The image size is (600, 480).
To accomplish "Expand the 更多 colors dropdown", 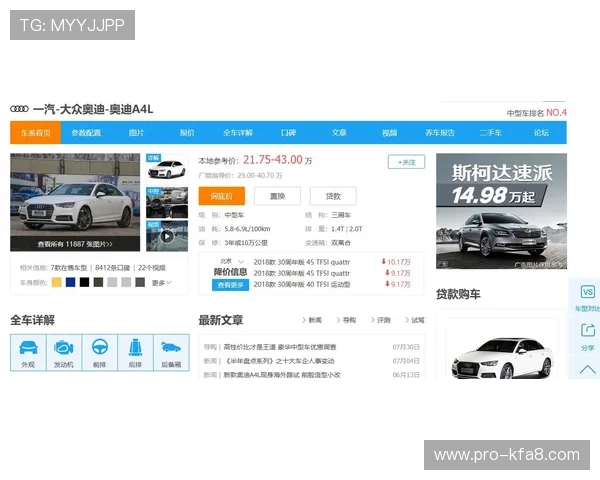I will point(161,283).
